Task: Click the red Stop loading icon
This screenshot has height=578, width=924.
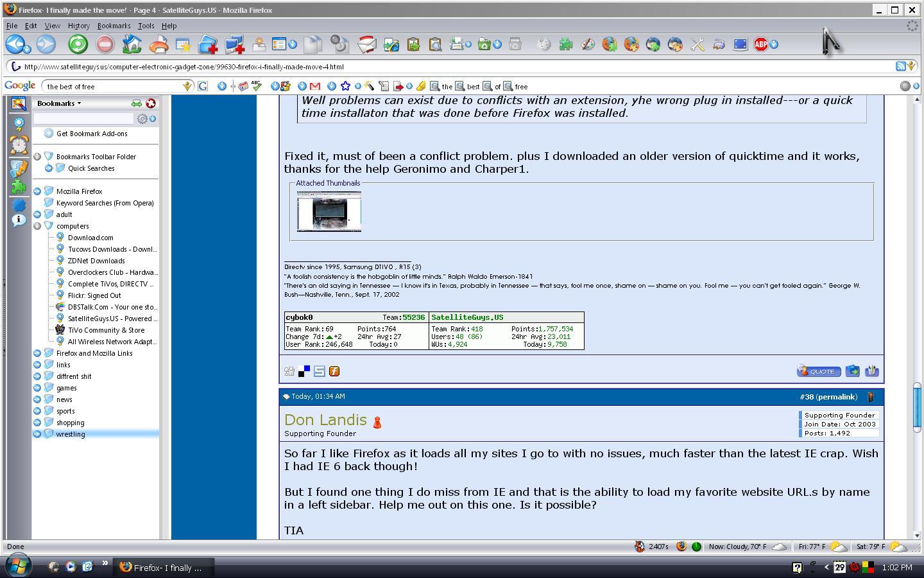Action: [x=105, y=44]
